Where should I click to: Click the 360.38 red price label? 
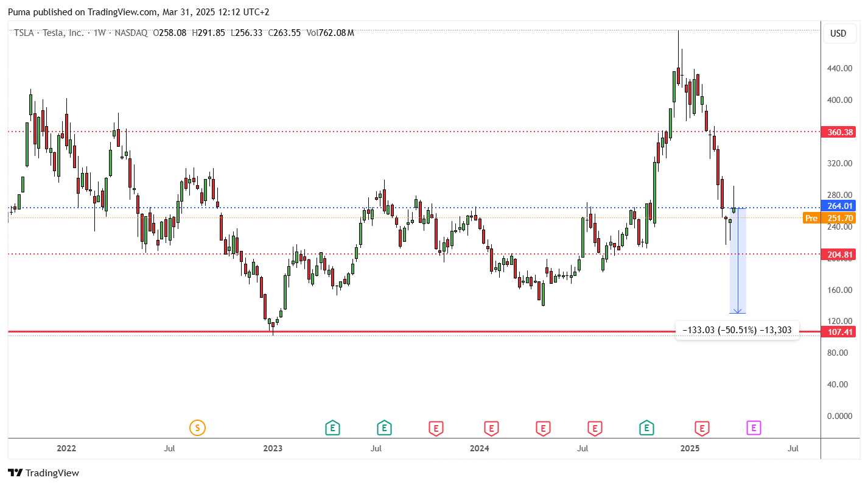(x=838, y=132)
